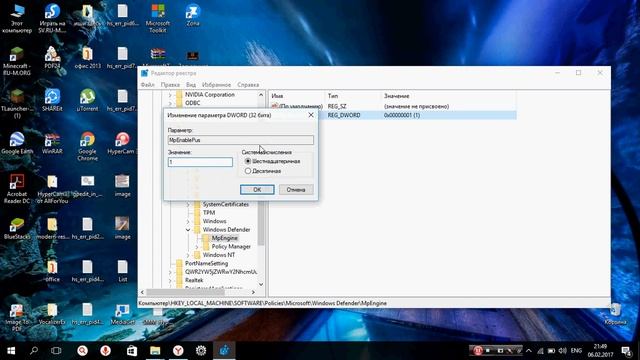The height and width of the screenshot is (360, 640).
Task: Expand the NVIDIA Corporation key
Action: pyautogui.click(x=170, y=95)
